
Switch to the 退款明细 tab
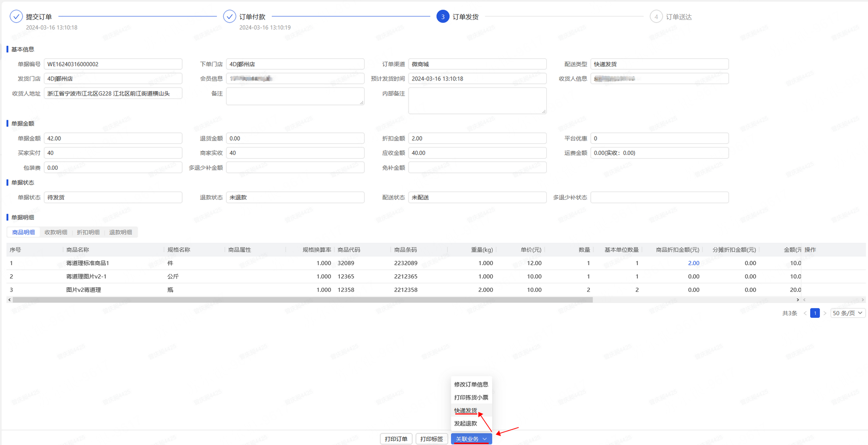121,232
